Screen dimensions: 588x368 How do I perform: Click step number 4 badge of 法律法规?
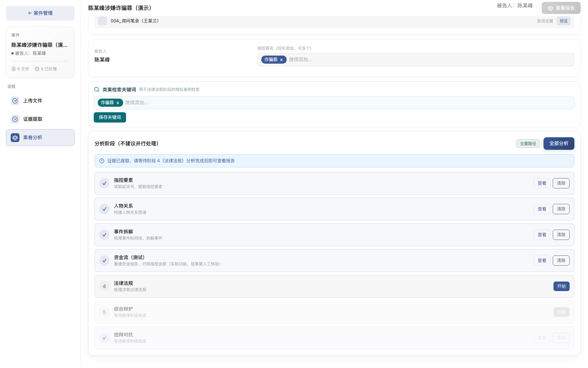click(104, 286)
